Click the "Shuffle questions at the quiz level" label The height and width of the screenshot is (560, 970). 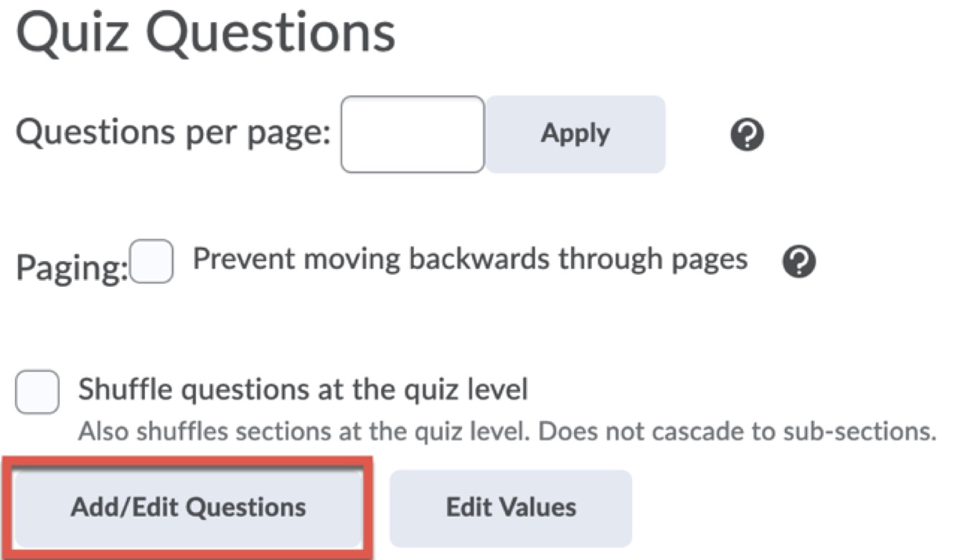tap(303, 389)
